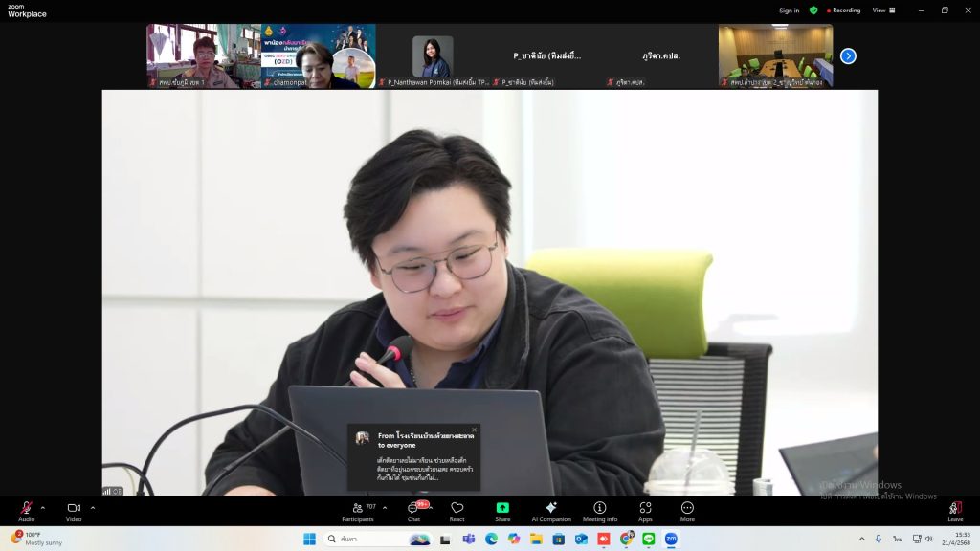Leave the meeting
The image size is (980, 551).
[955, 511]
